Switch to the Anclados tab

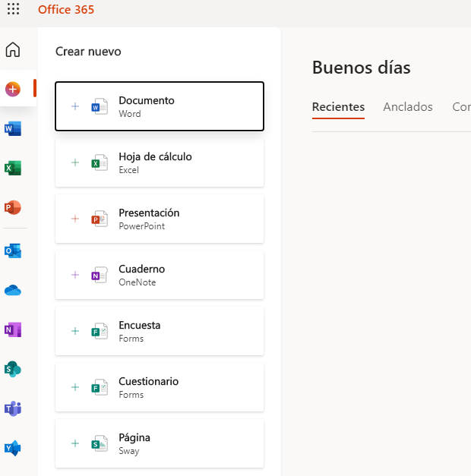[408, 107]
